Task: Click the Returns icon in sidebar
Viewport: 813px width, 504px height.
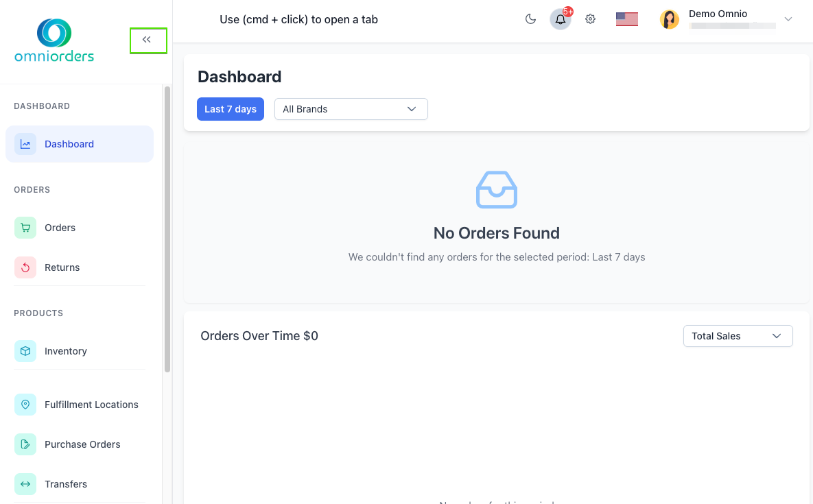Action: click(x=25, y=267)
